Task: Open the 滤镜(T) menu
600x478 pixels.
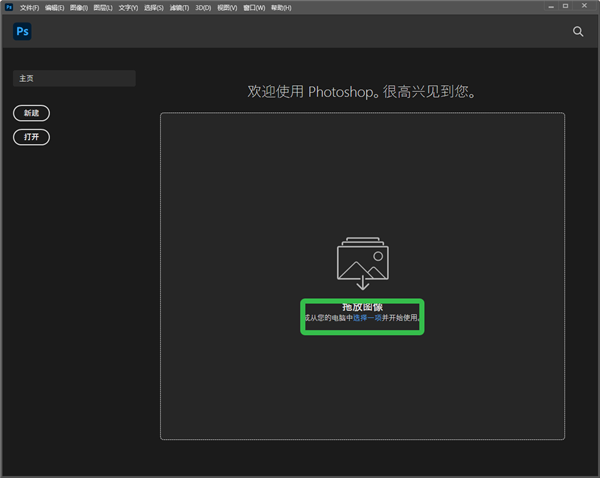Action: point(179,7)
